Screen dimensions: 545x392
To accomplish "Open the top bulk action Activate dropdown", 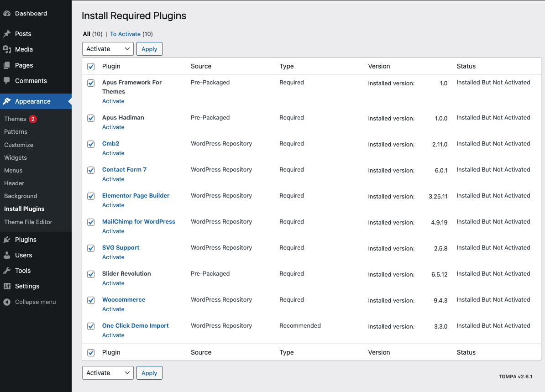I will (108, 49).
